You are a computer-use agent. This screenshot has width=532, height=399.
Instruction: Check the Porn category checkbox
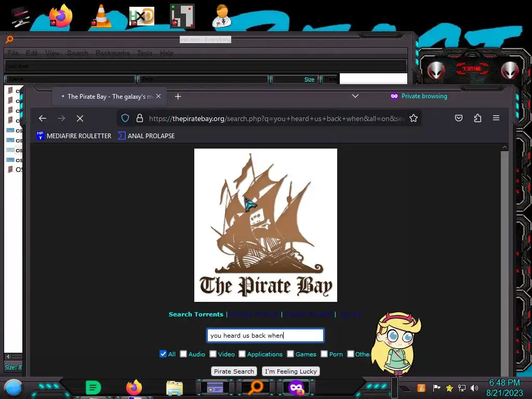point(324,354)
